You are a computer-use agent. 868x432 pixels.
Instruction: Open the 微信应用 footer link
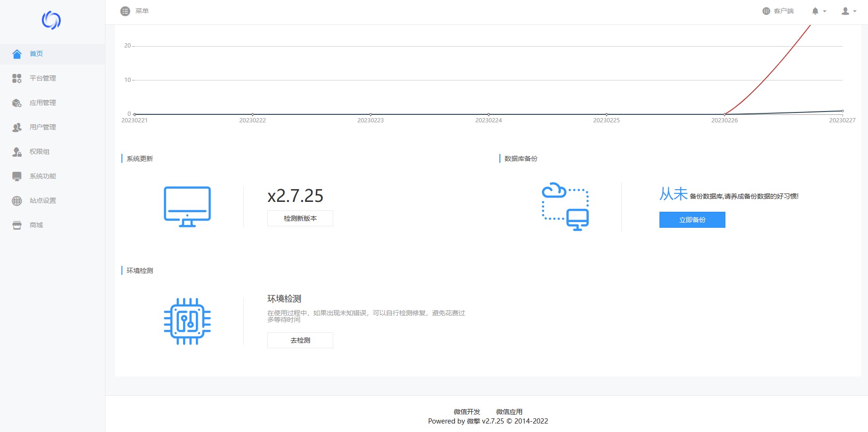(x=509, y=412)
